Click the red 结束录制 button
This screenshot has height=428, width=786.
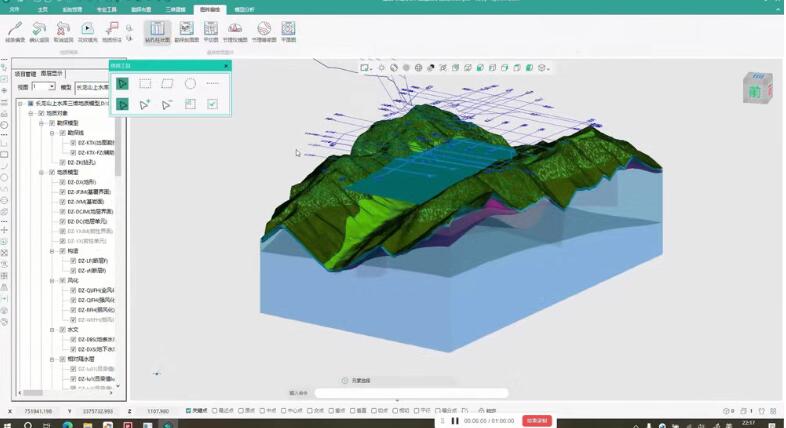tap(537, 421)
